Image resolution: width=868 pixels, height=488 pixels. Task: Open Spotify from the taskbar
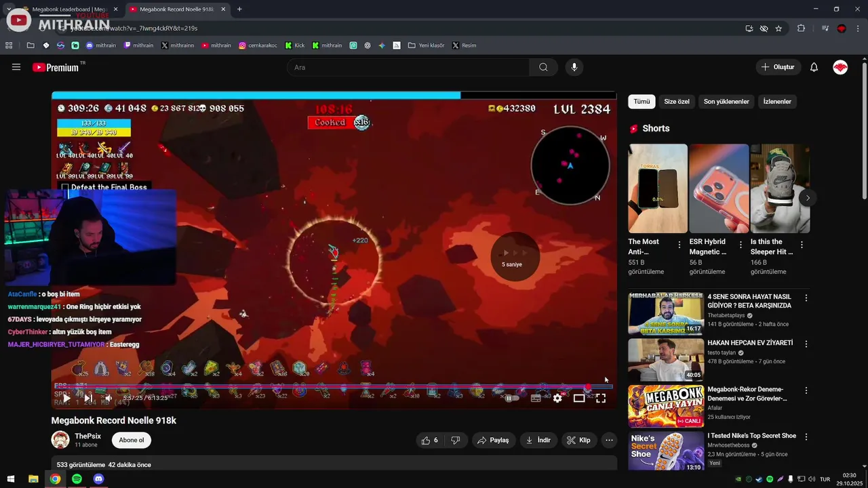[77, 479]
